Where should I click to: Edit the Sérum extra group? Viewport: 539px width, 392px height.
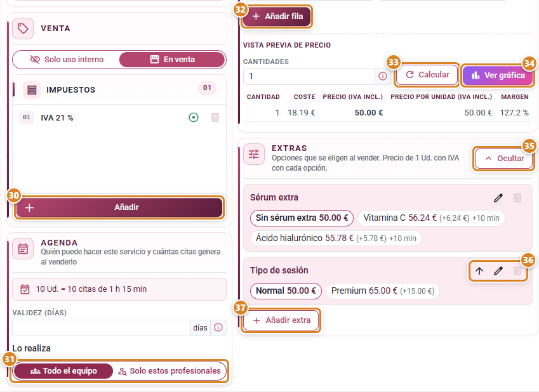(498, 198)
